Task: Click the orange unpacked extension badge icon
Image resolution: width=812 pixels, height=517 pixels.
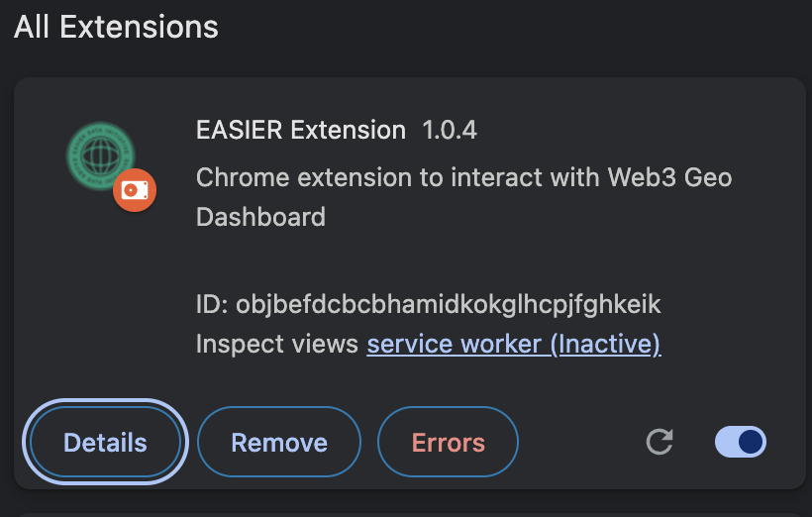Action: click(x=135, y=190)
